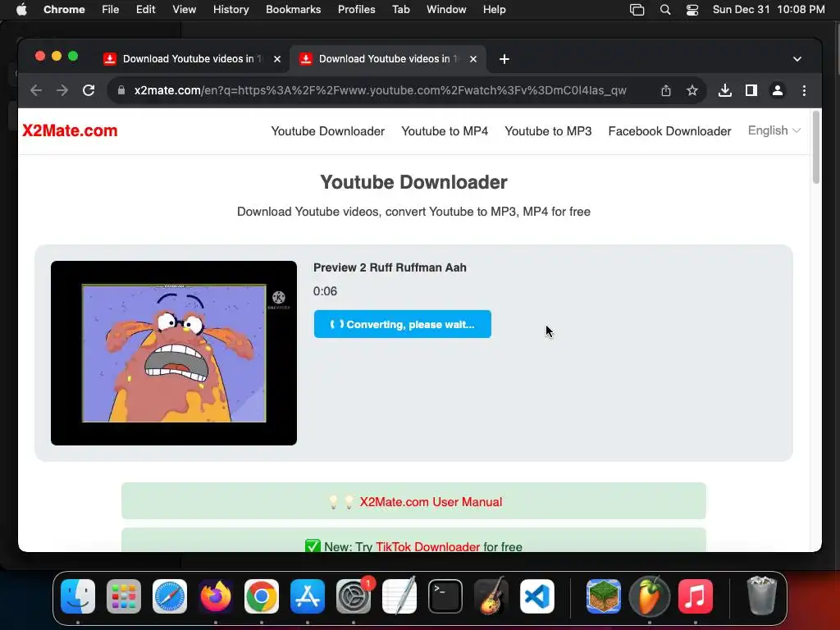Click the date and time in menu bar
The image size is (840, 630).
pyautogui.click(x=768, y=10)
